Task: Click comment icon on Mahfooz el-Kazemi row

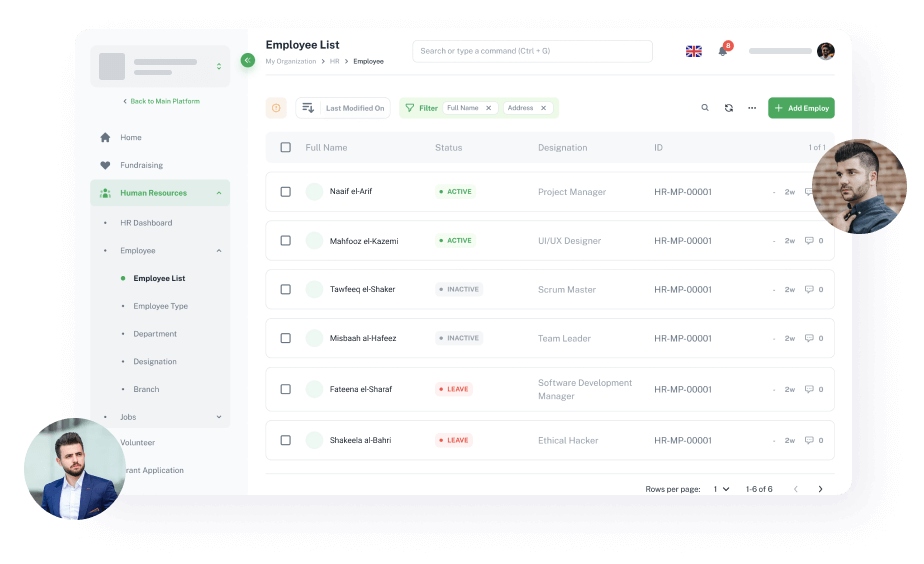Action: (809, 241)
